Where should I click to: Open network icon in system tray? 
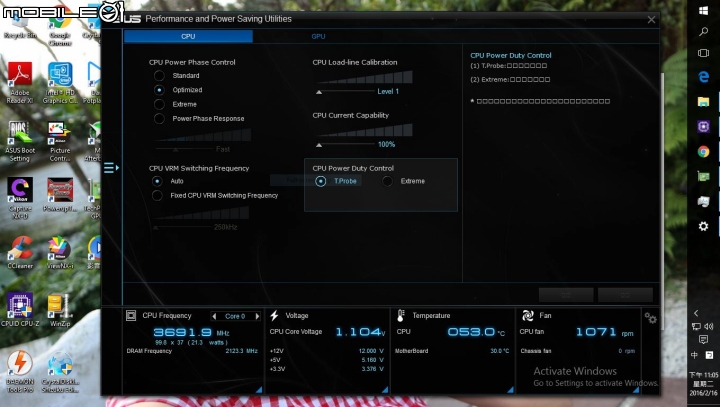point(696,327)
